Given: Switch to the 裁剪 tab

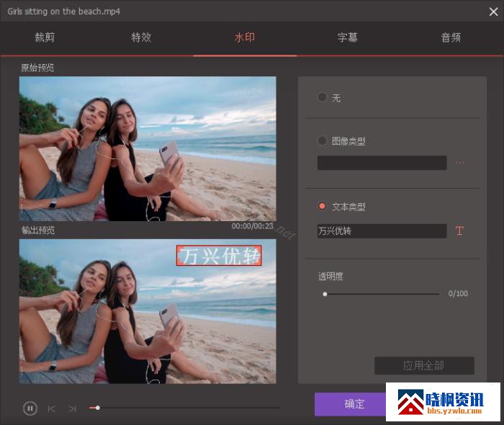Looking at the screenshot, I should point(45,37).
